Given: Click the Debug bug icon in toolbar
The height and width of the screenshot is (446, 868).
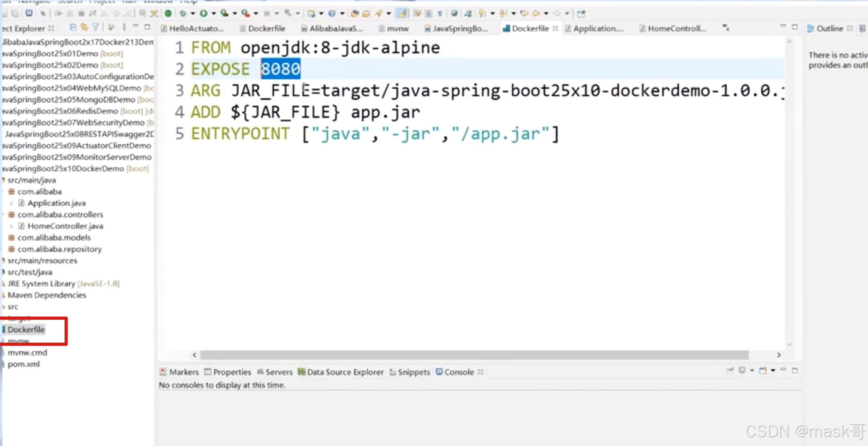Looking at the screenshot, I should click(x=183, y=14).
